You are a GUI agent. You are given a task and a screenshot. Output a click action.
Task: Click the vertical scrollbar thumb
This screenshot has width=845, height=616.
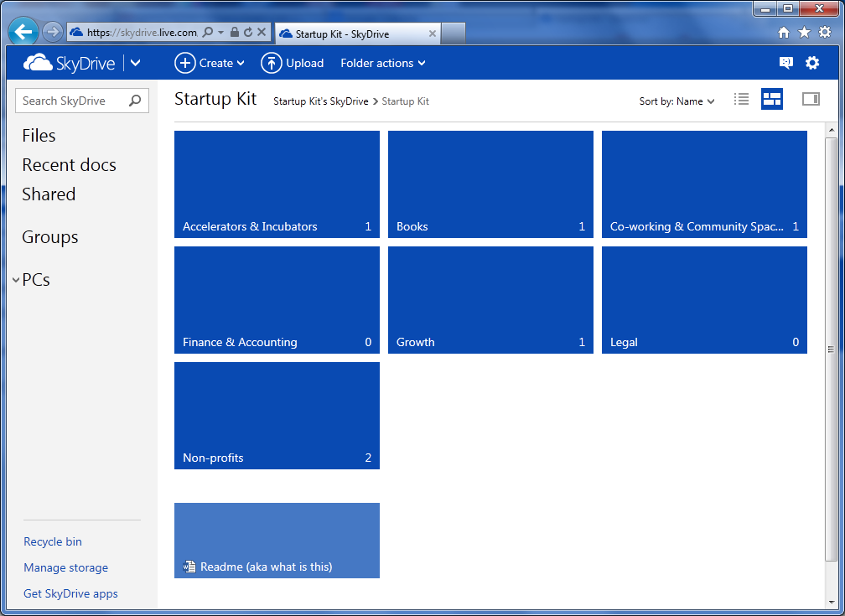coord(831,349)
